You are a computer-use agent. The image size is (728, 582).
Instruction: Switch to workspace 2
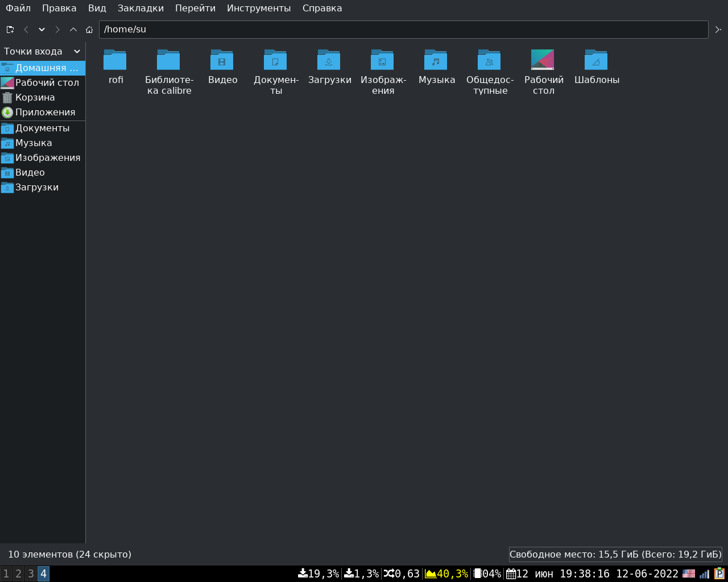(18, 573)
